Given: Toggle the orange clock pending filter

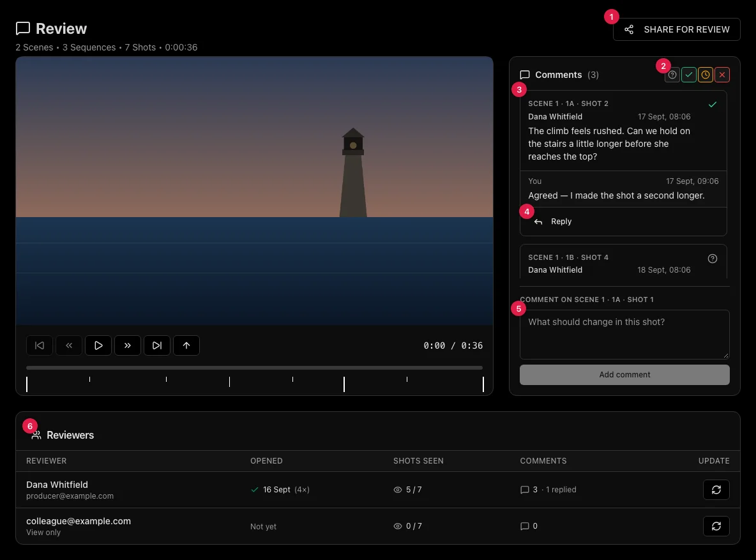Looking at the screenshot, I should point(706,75).
